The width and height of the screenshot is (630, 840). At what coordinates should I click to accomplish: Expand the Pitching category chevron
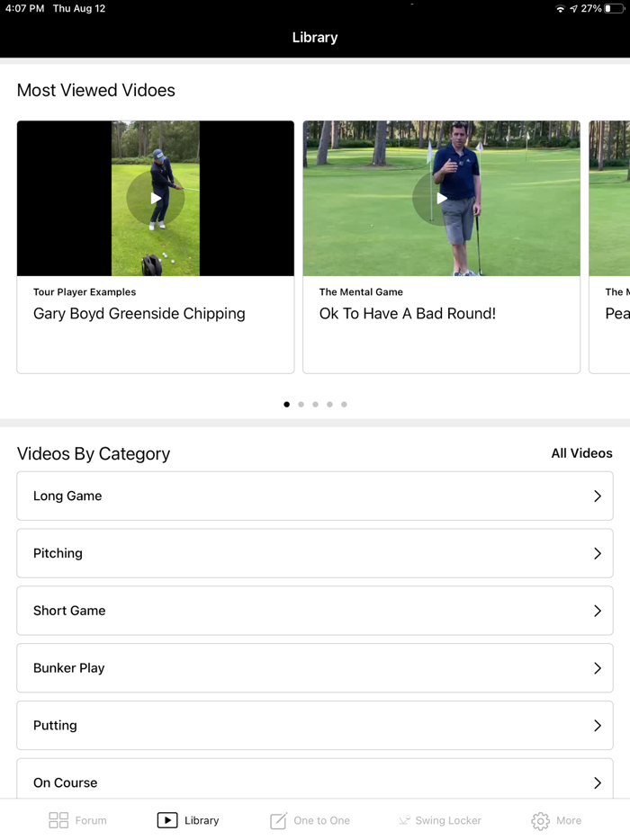[x=597, y=553]
